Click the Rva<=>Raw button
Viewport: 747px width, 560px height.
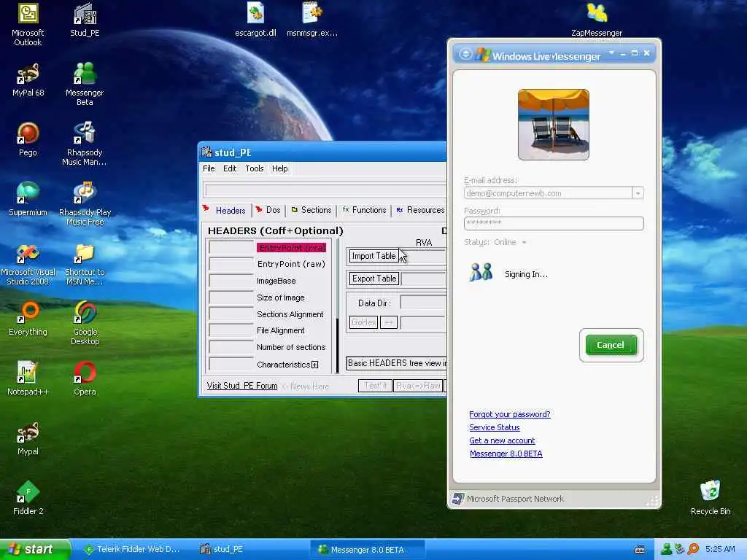pyautogui.click(x=418, y=386)
